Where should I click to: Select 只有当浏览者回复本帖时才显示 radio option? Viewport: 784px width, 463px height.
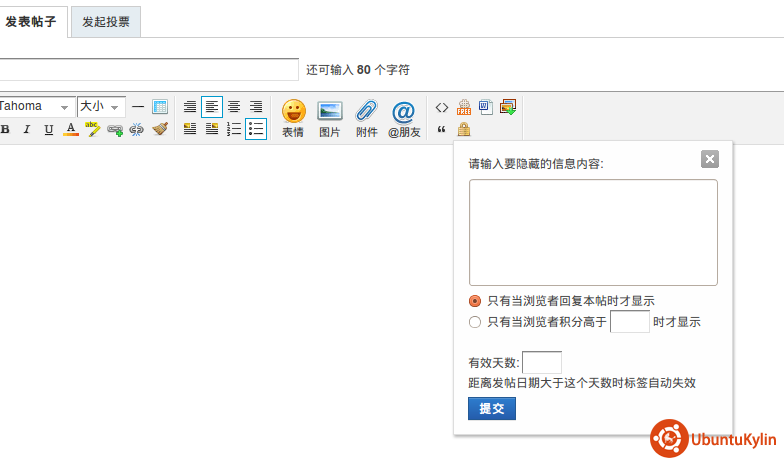pyautogui.click(x=475, y=300)
